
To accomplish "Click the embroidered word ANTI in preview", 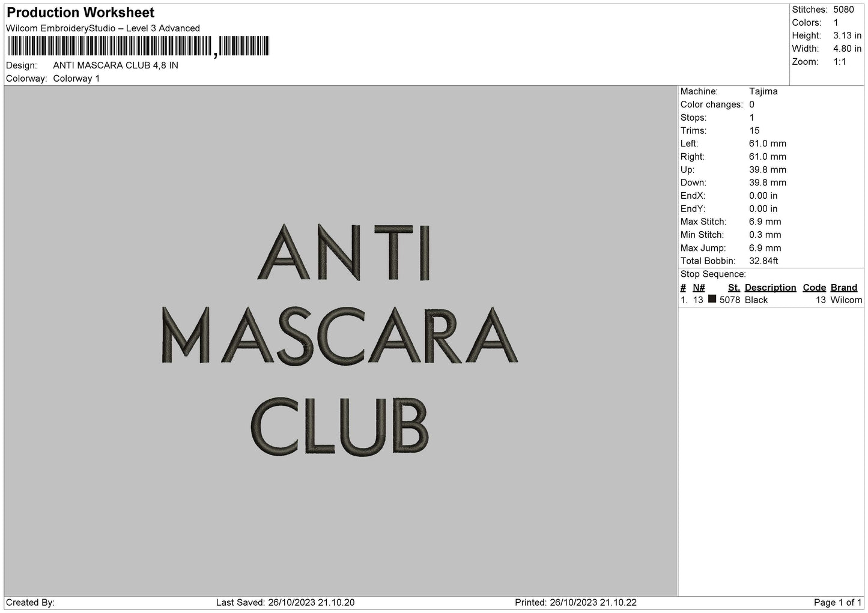I will pyautogui.click(x=344, y=252).
